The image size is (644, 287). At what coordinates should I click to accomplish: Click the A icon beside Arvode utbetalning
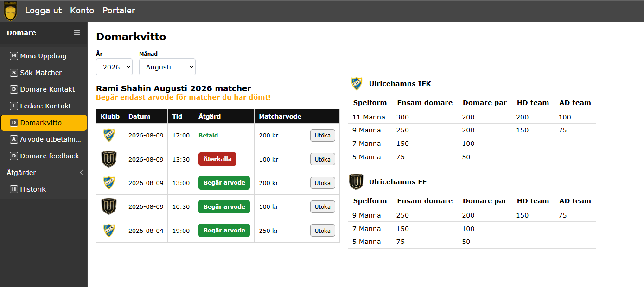click(14, 139)
